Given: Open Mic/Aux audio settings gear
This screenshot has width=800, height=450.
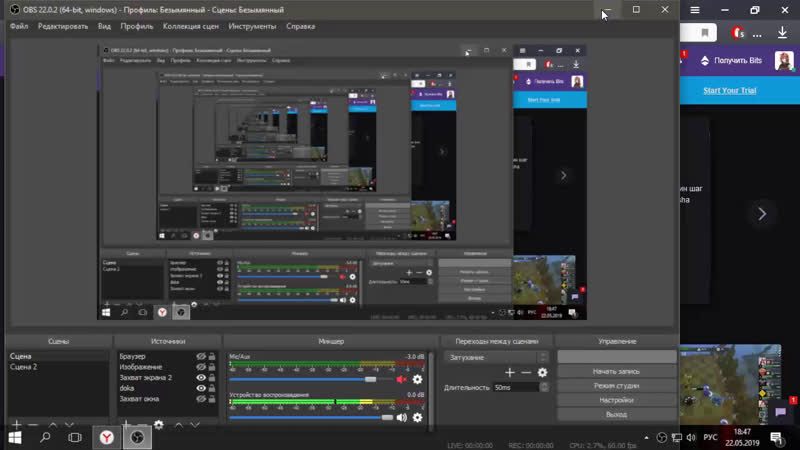Looking at the screenshot, I should [417, 379].
